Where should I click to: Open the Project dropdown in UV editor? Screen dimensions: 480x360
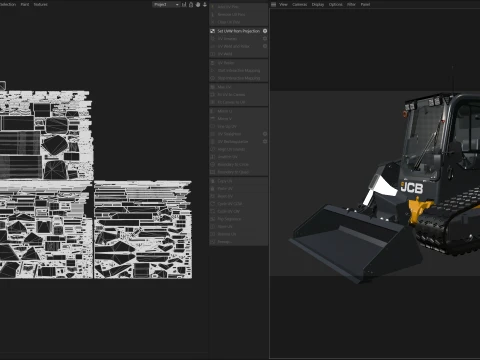pos(166,4)
